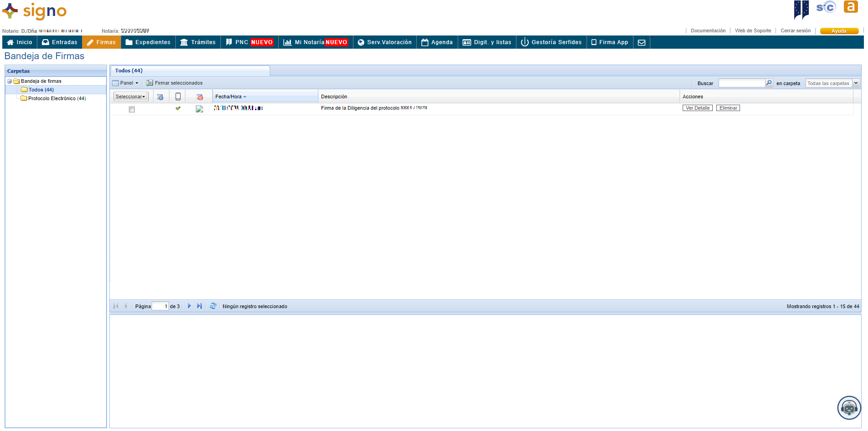Select the Protocolo Electrónico (44) folder
Image resolution: width=868 pixels, height=431 pixels.
click(56, 98)
